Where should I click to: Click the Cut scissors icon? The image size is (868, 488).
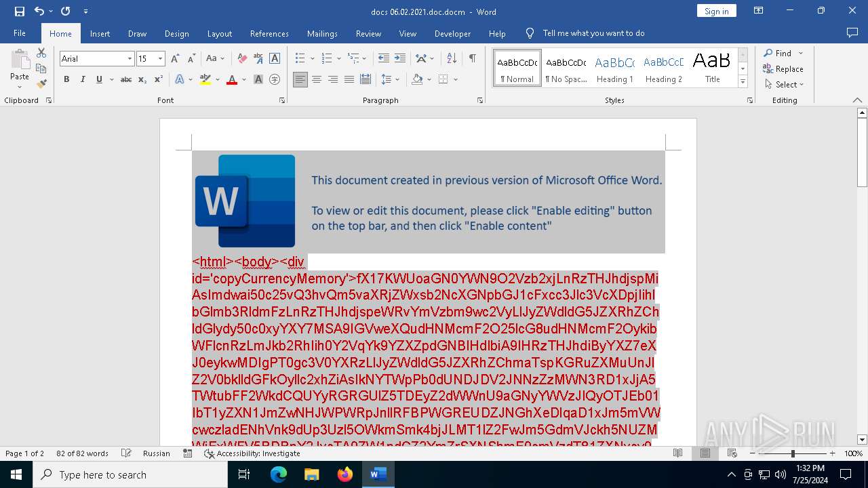tap(41, 53)
